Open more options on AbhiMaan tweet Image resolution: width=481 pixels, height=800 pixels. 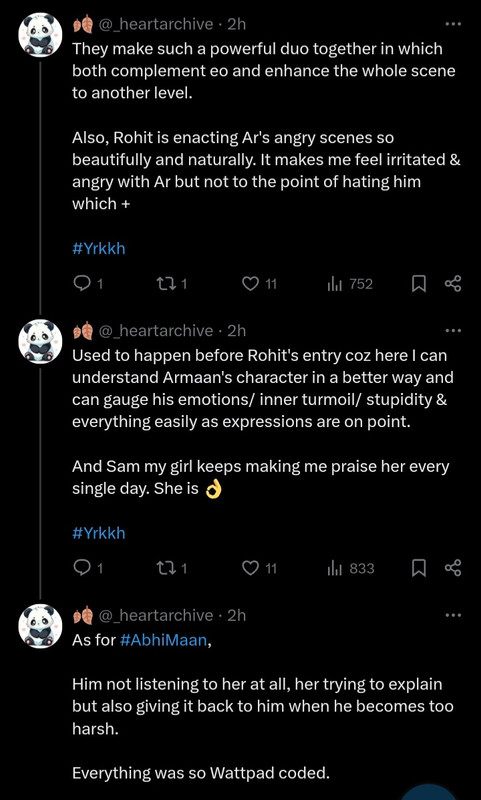tap(453, 615)
